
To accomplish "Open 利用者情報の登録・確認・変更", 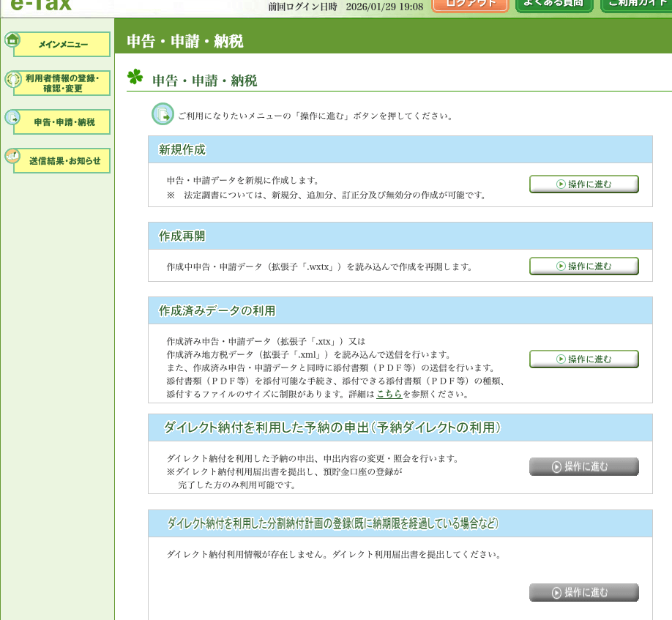I will click(x=61, y=83).
